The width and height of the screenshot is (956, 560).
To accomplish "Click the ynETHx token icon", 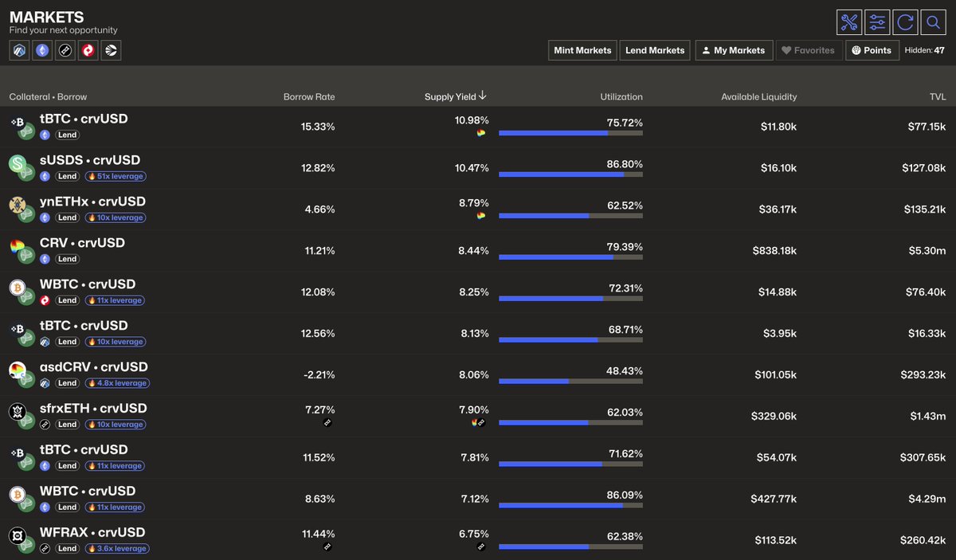I will click(18, 206).
